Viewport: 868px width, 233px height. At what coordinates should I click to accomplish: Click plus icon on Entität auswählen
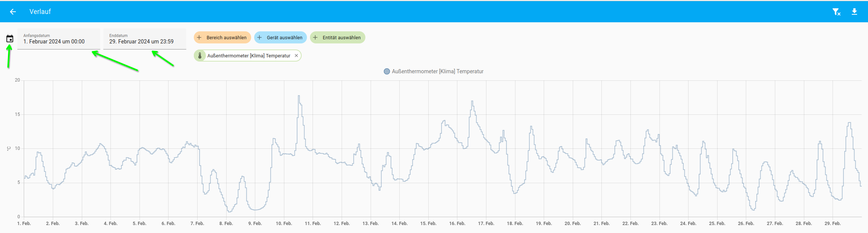click(x=315, y=37)
